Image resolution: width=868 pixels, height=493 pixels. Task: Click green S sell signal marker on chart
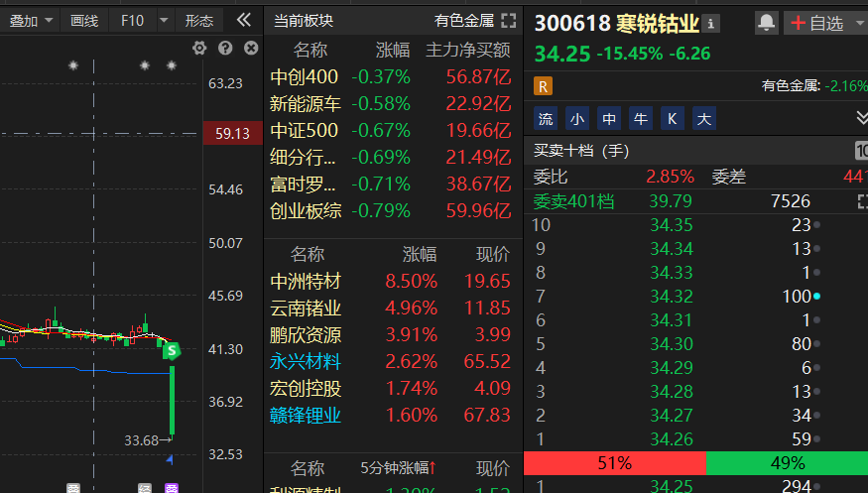172,350
